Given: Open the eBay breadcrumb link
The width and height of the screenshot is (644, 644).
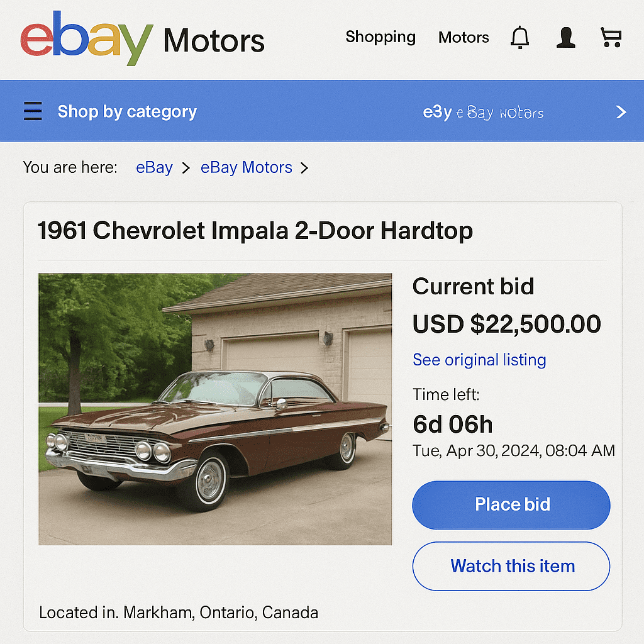Looking at the screenshot, I should [x=154, y=167].
